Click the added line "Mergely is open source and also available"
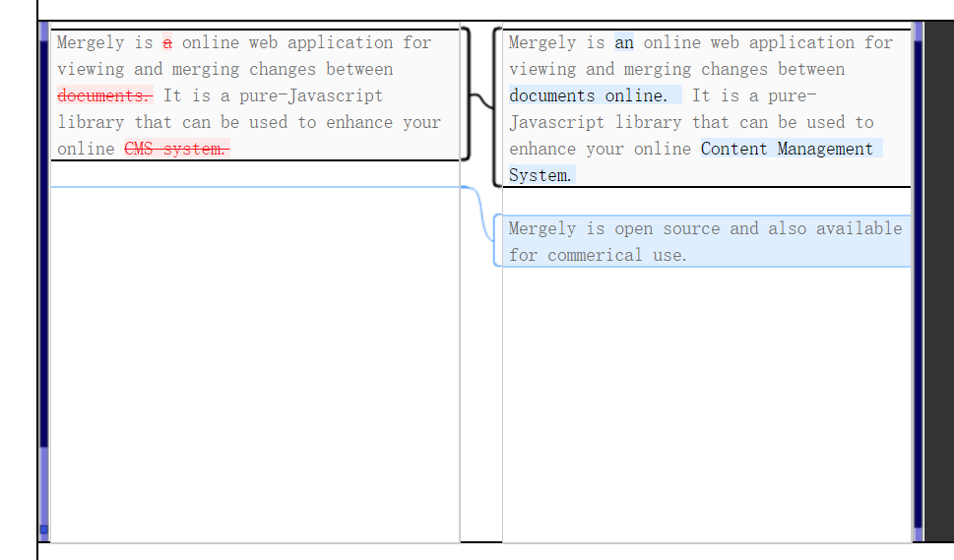The height and width of the screenshot is (560, 954). [705, 228]
